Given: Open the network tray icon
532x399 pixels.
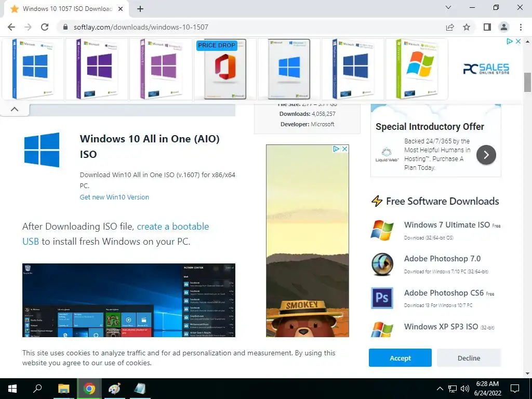Looking at the screenshot, I should tap(453, 389).
